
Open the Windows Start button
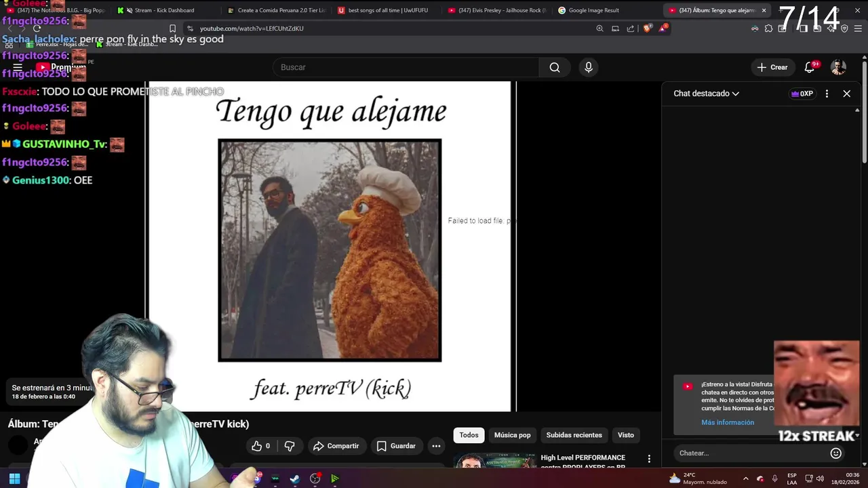click(x=14, y=479)
